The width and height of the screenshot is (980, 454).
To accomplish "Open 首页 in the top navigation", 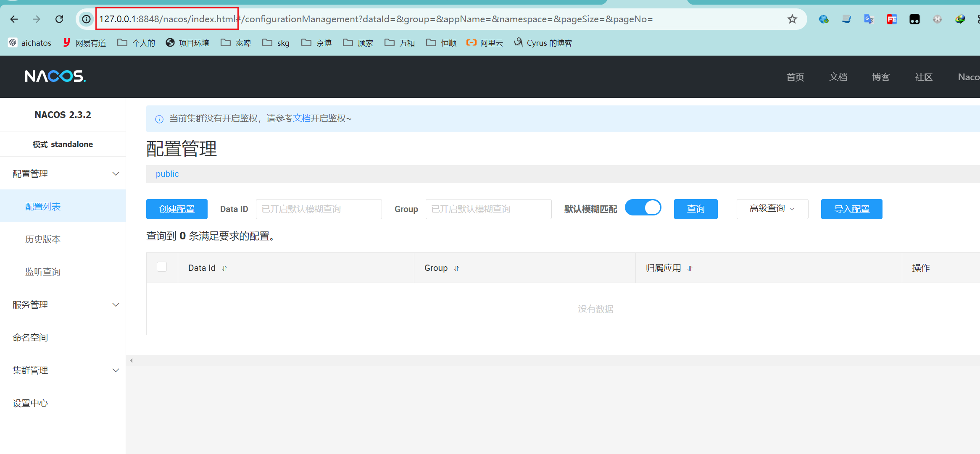I will (795, 77).
